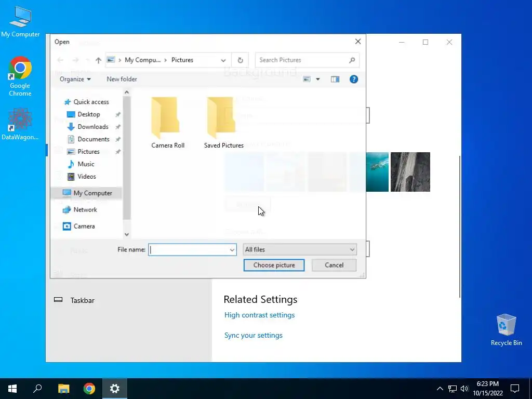Click the taskbar clock and date
Viewport: 532px width, 399px height.
click(487, 389)
